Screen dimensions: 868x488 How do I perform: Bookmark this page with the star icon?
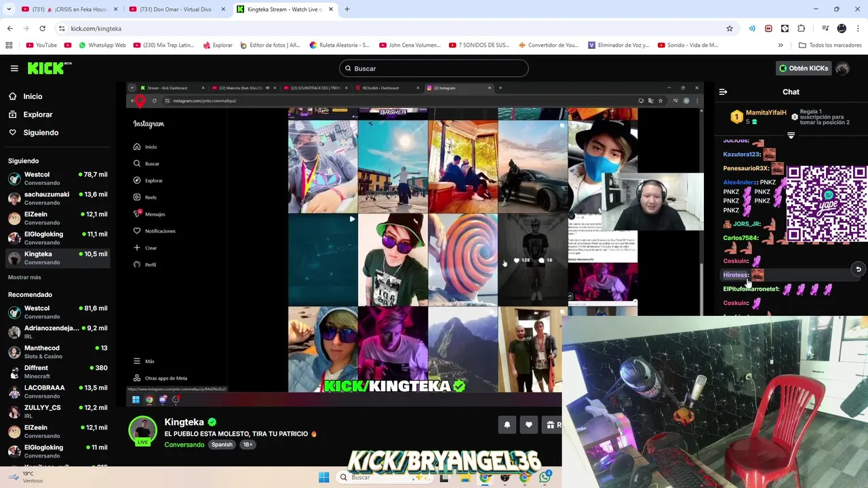pos(730,28)
